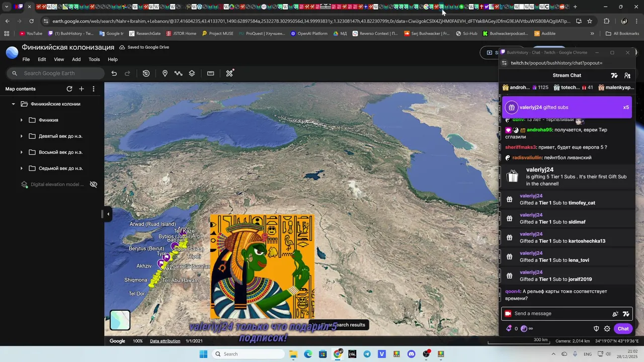Expand the Восьмой век до н.э. folder
Image resolution: width=644 pixels, height=362 pixels.
pyautogui.click(x=21, y=152)
